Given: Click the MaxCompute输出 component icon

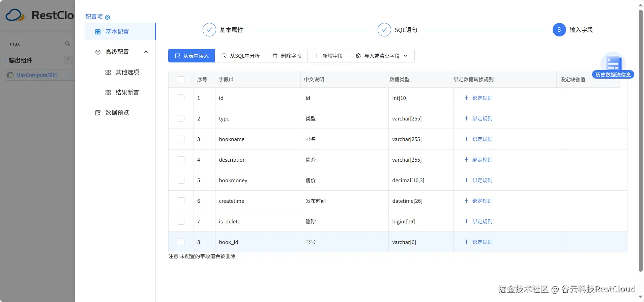Looking at the screenshot, I should [10, 75].
